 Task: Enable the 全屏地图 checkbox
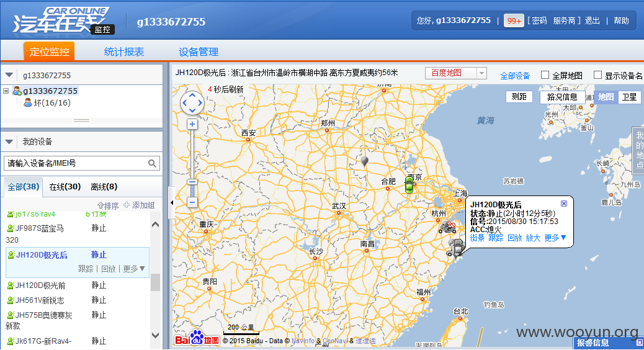tap(545, 74)
